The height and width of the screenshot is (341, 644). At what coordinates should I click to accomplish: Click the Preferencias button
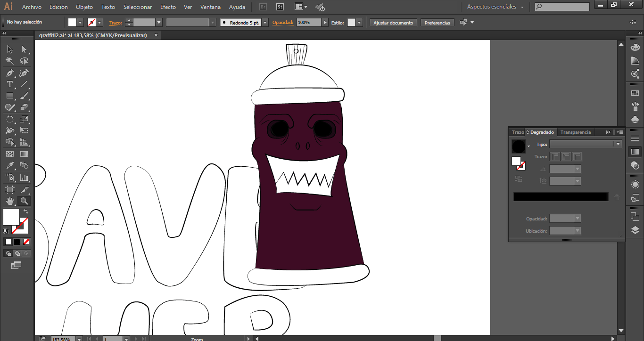coord(437,23)
